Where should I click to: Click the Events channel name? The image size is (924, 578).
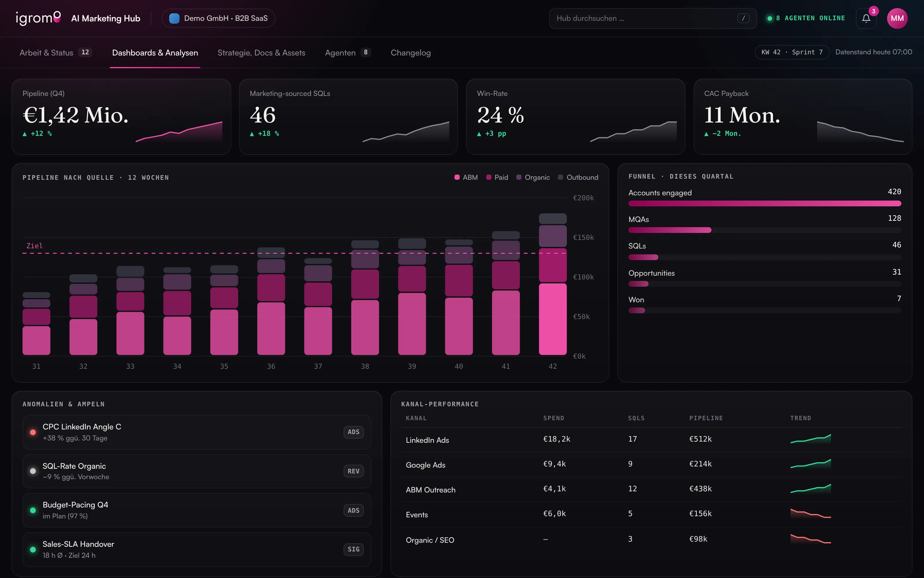point(417,514)
